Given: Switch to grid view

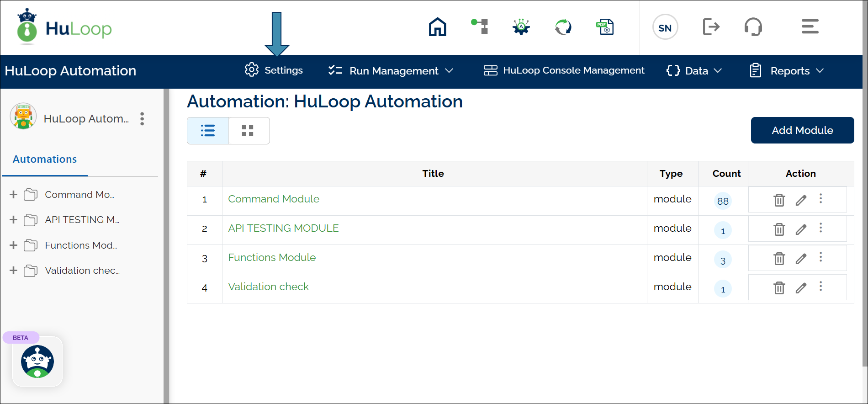Looking at the screenshot, I should click(x=248, y=131).
